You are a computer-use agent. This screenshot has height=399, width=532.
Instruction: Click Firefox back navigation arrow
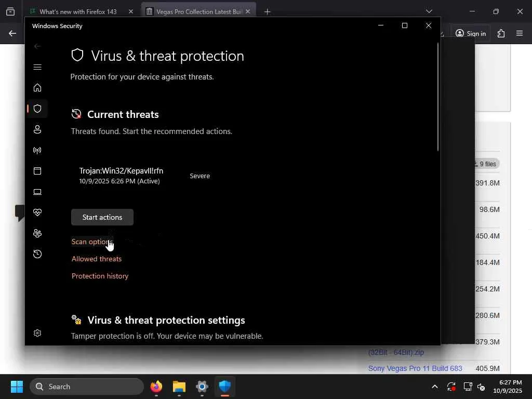pyautogui.click(x=12, y=33)
